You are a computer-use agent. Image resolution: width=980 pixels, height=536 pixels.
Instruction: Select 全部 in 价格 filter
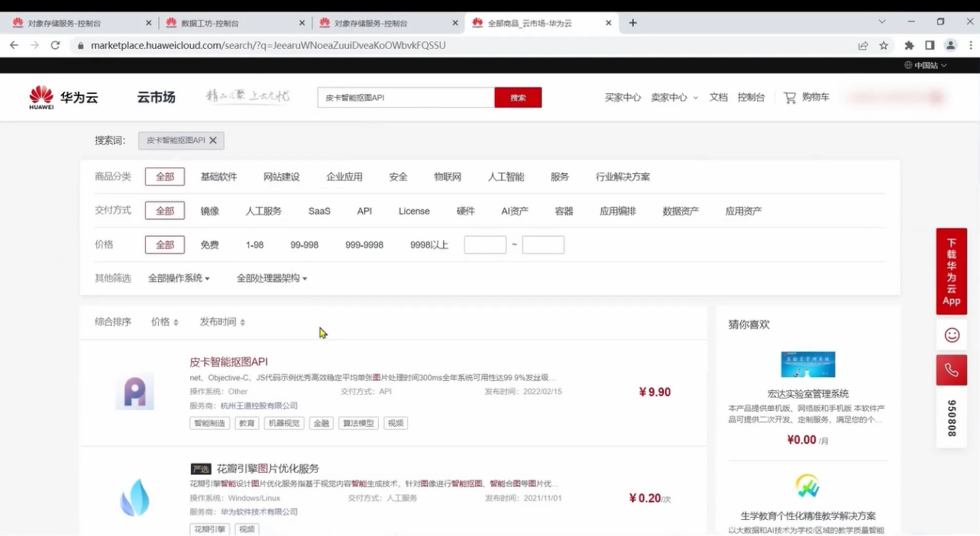165,245
